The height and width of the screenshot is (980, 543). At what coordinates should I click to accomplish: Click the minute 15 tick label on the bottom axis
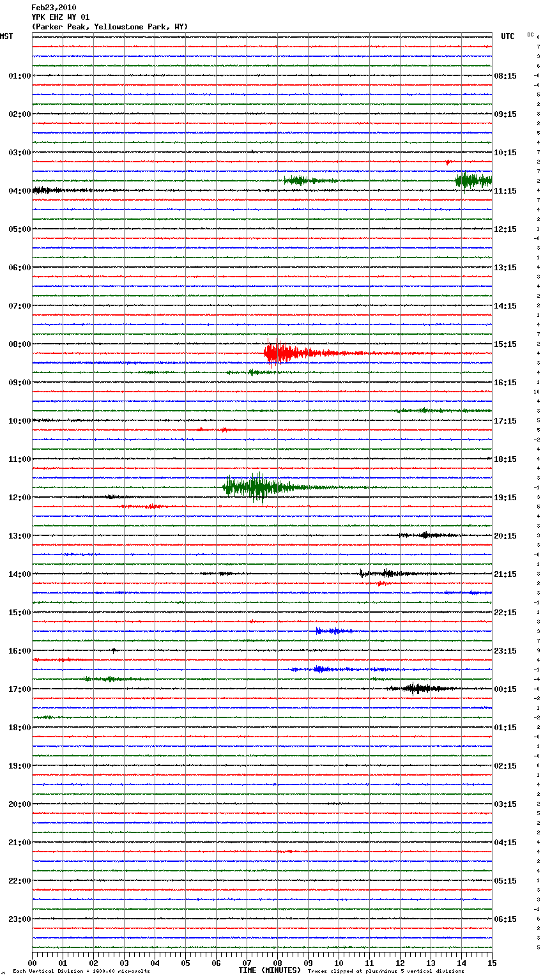point(492,963)
